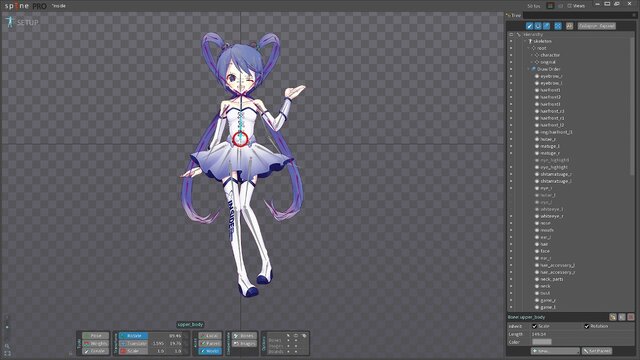Click the first blue tree filter icon
Viewport: 640px width, 360px height.
[x=529, y=26]
